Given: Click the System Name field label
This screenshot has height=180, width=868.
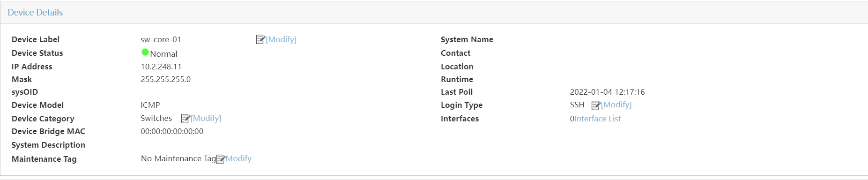Looking at the screenshot, I should pos(467,39).
